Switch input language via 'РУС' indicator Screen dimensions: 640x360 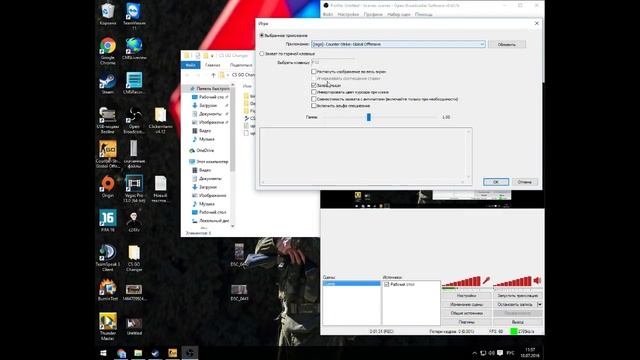510,353
